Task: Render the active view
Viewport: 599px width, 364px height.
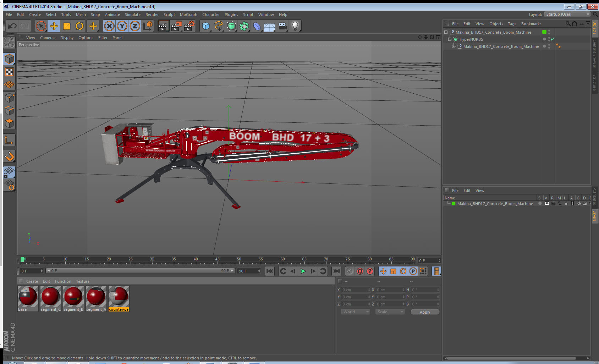Action: coord(163,26)
